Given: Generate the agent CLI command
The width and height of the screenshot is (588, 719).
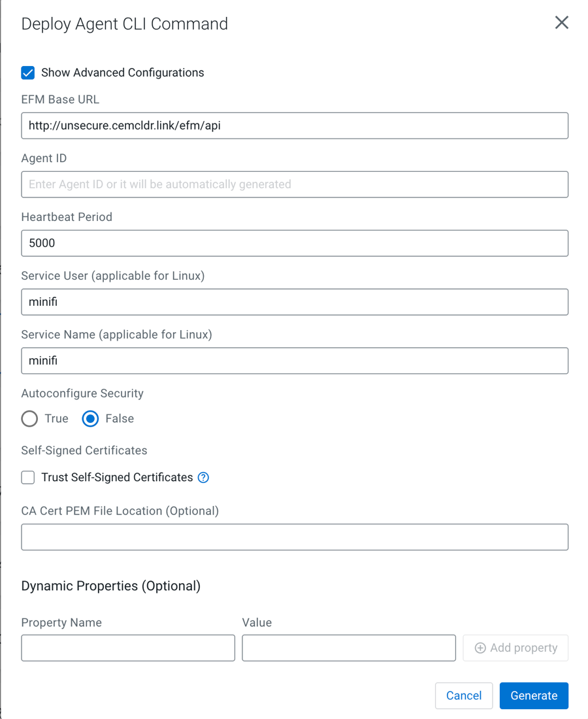Looking at the screenshot, I should [x=534, y=695].
